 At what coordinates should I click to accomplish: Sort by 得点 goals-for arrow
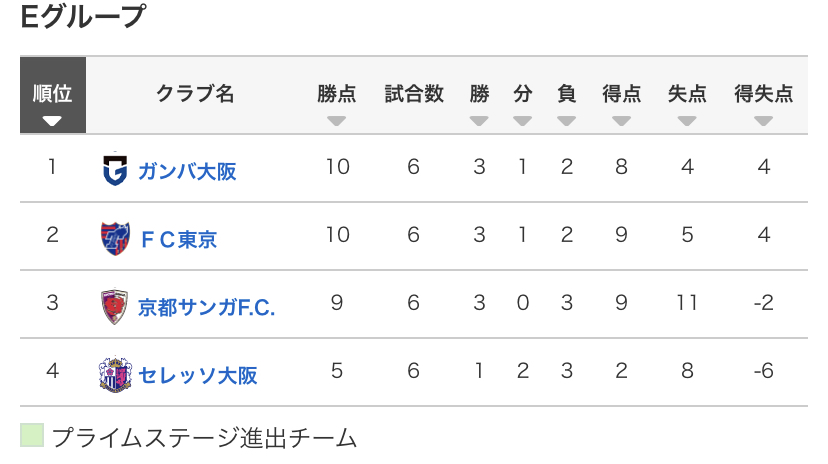click(622, 121)
